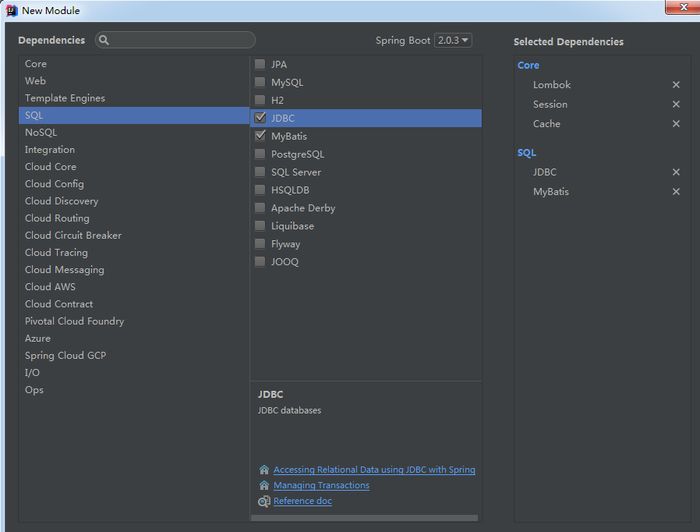Open Accessing Relational Data using JDBC link
The height and width of the screenshot is (532, 700).
[374, 470]
